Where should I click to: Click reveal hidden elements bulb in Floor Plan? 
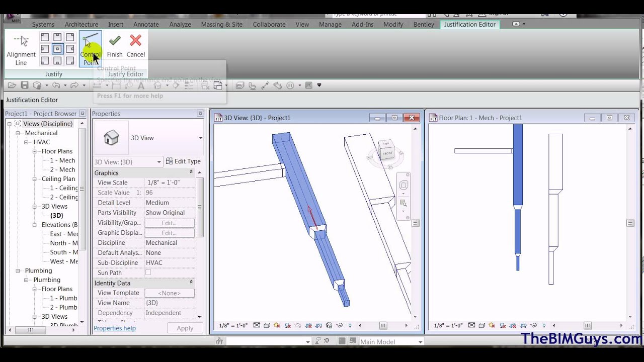coord(544,325)
